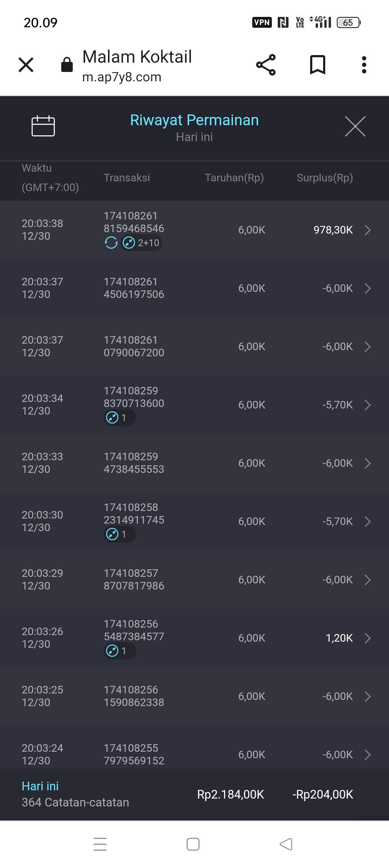This screenshot has height=868, width=389.
Task: Open the 20:03:25 transaction row
Action: [x=194, y=696]
